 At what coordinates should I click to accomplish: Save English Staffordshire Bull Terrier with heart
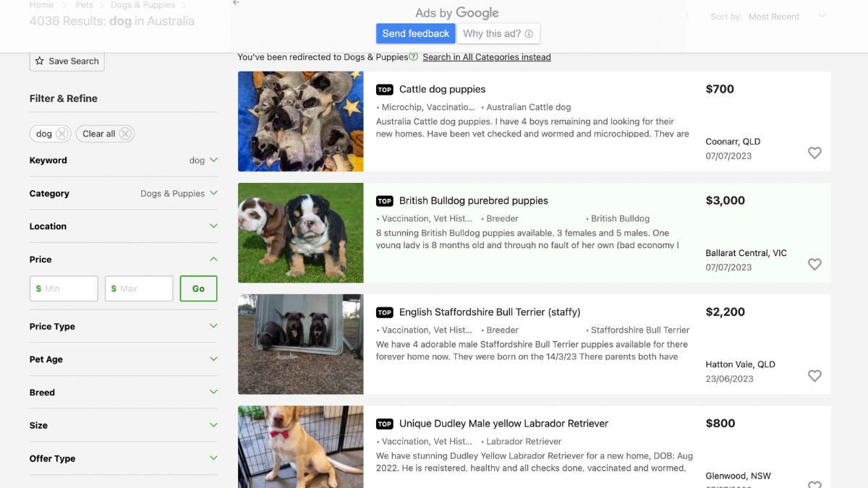814,376
